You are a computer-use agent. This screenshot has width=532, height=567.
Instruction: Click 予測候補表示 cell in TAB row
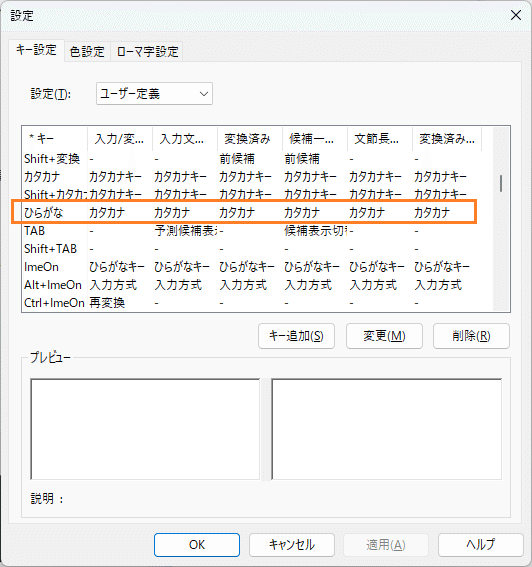[186, 231]
